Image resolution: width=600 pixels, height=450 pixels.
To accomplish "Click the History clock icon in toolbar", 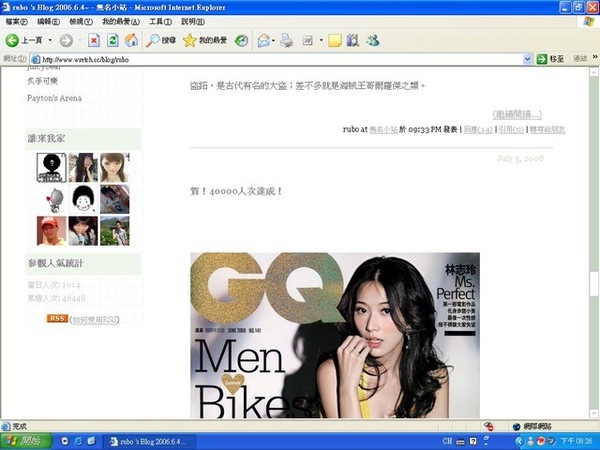I will click(x=241, y=40).
